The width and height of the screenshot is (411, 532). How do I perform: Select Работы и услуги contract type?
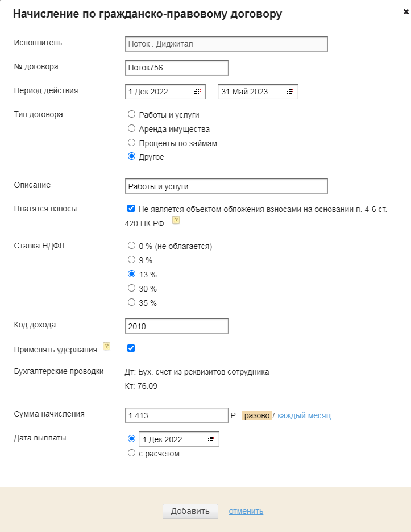pos(131,114)
